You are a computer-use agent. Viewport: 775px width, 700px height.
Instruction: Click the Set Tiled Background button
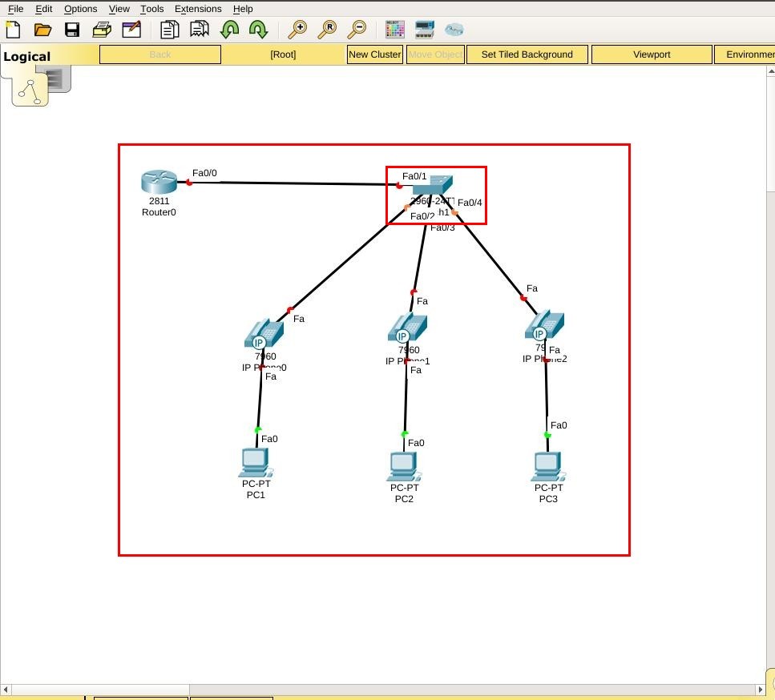(527, 54)
